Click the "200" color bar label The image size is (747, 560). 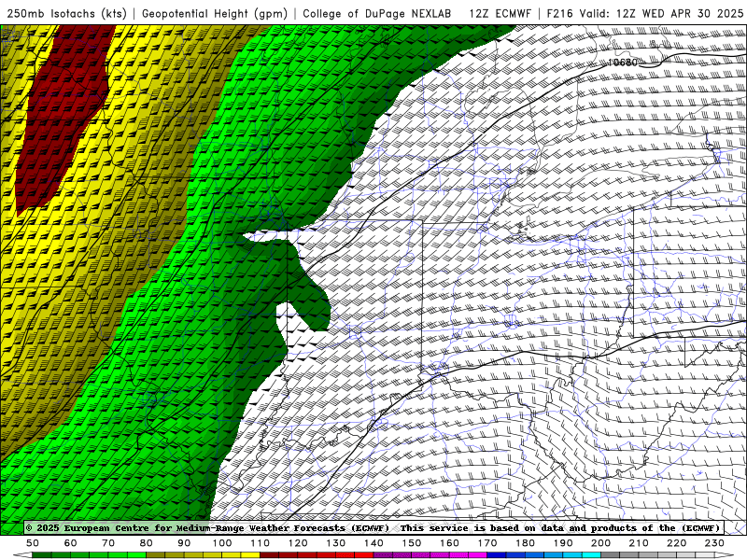point(600,543)
